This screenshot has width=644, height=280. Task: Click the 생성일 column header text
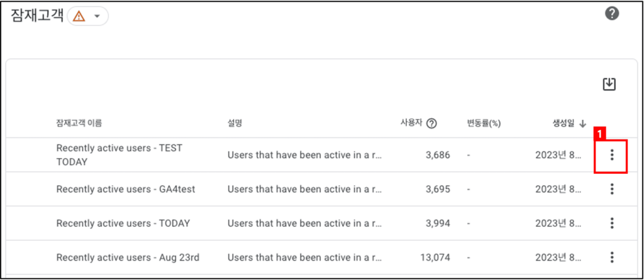[564, 123]
